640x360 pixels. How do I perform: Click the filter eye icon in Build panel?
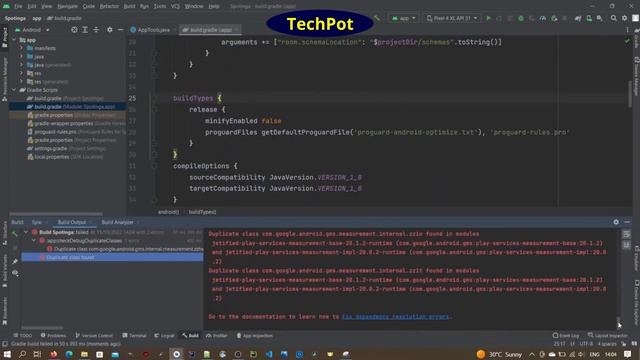coord(15,273)
